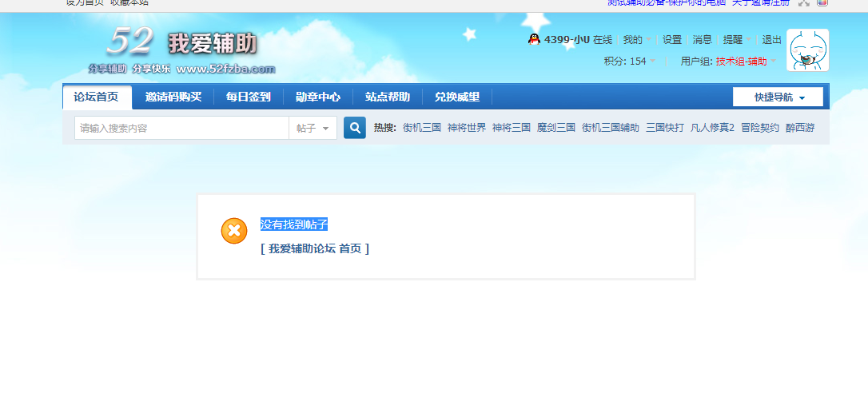The image size is (868, 401).
Task: Click hot search term 街机三国辅助
Action: (611, 128)
